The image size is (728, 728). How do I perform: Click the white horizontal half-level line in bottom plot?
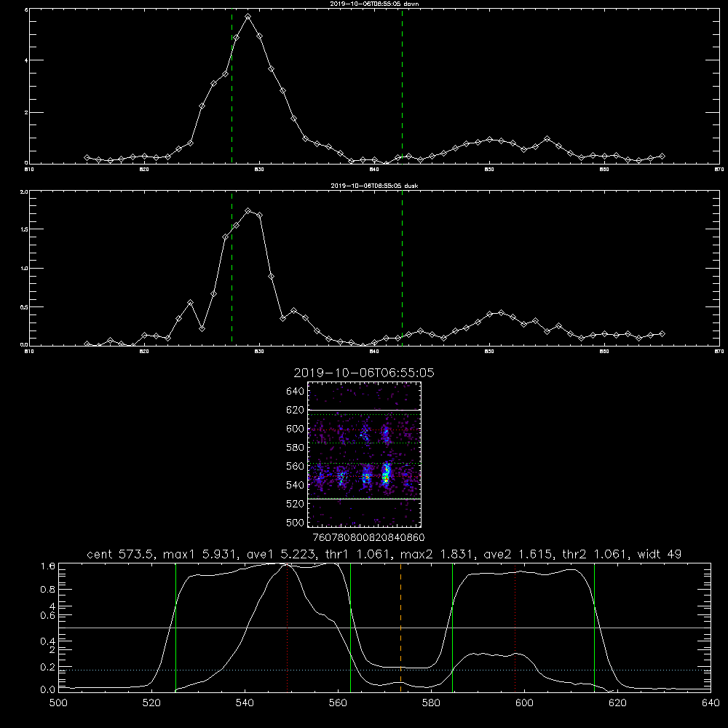point(384,628)
